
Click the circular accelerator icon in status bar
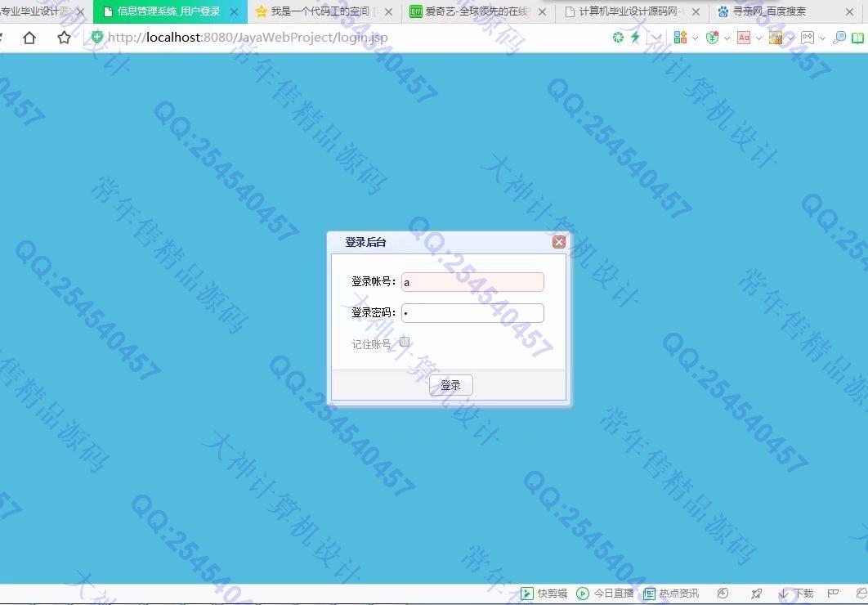click(x=723, y=594)
